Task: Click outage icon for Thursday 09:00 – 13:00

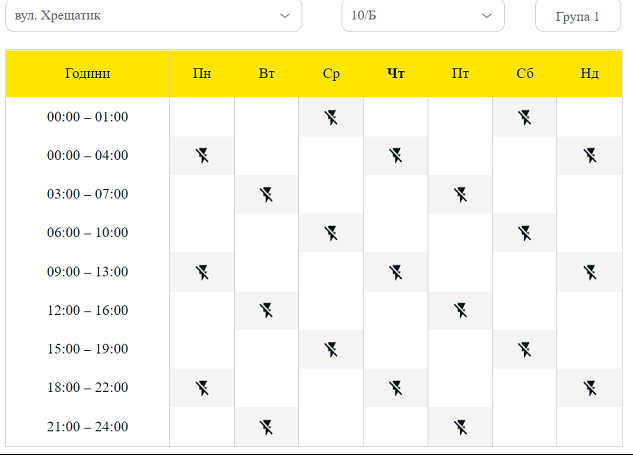Action: click(396, 271)
